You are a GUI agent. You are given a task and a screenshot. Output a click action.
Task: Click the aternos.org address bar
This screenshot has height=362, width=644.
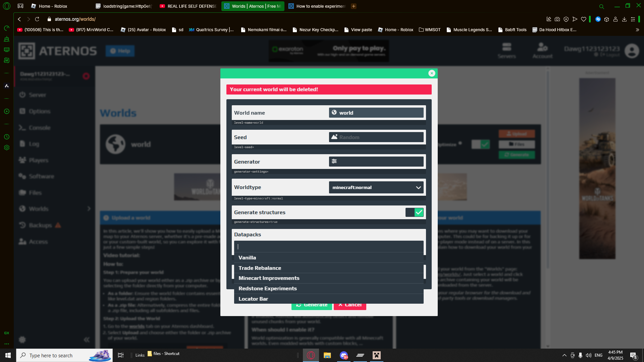[x=75, y=19]
